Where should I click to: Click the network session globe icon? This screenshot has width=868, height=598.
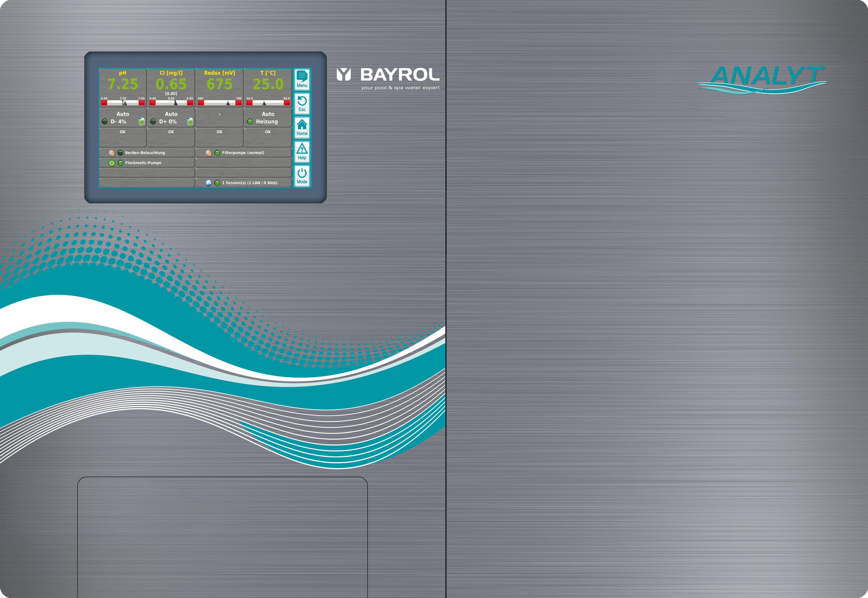(209, 183)
